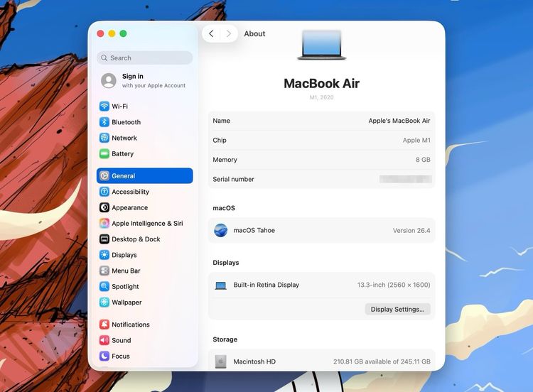533x392 pixels.
Task: Click the macOS Tahoe label
Action: pos(254,230)
